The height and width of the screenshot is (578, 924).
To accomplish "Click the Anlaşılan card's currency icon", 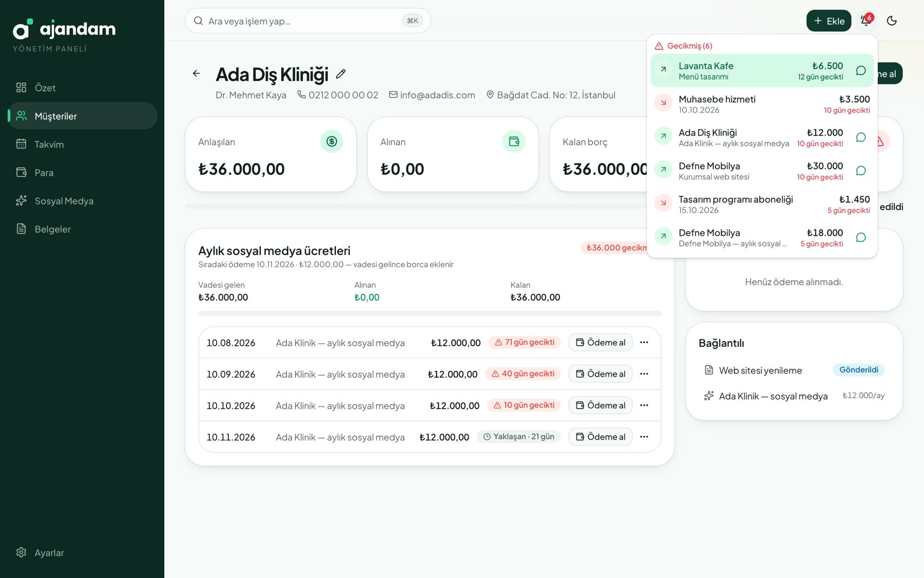I will (332, 141).
